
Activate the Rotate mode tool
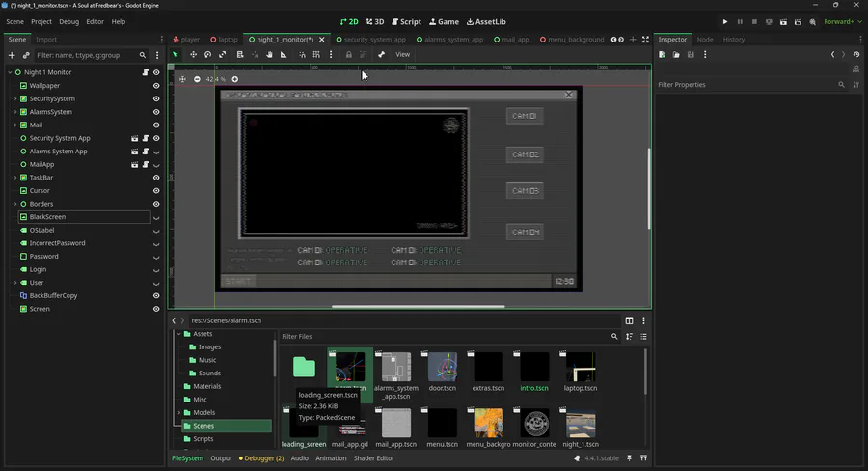tap(207, 55)
